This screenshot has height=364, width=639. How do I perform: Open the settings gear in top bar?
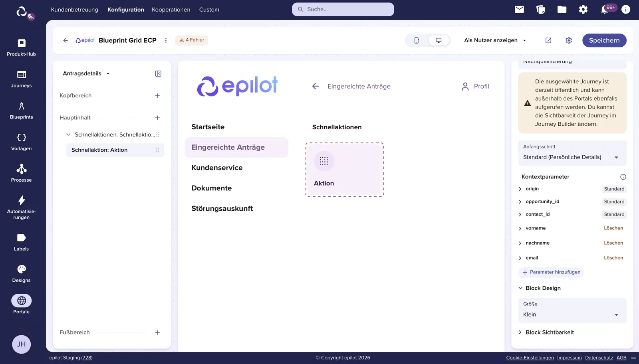tap(583, 9)
